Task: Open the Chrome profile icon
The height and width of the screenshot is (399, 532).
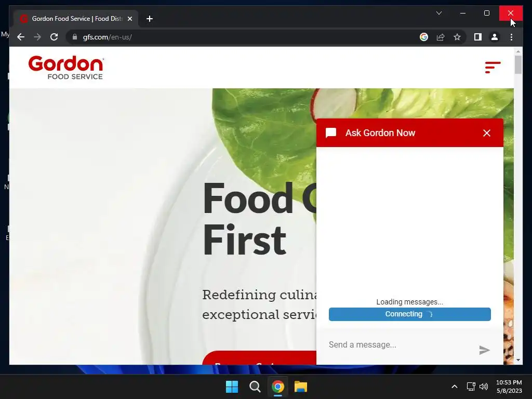Action: click(x=495, y=37)
